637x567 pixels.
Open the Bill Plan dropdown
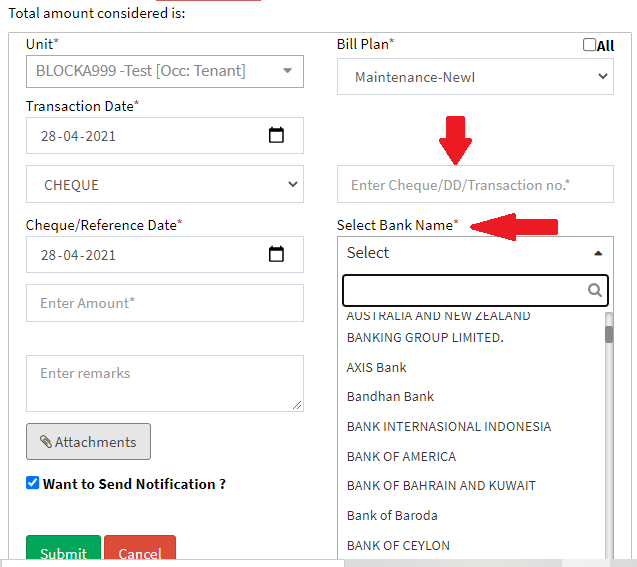tap(475, 77)
